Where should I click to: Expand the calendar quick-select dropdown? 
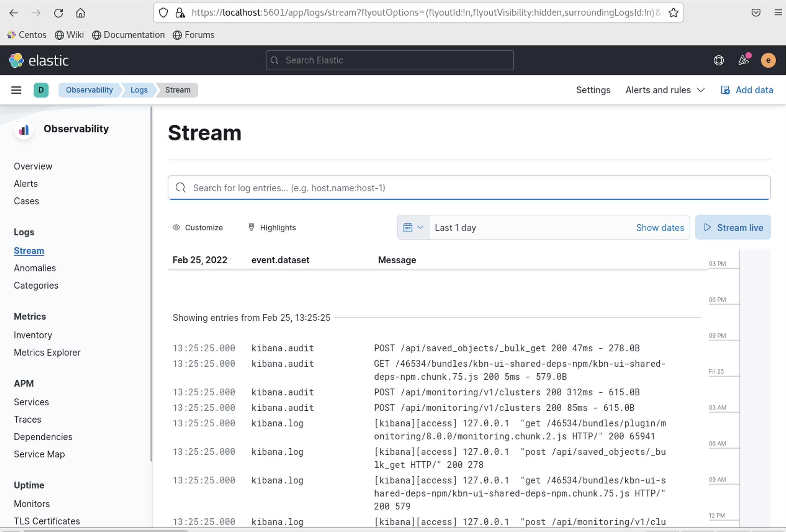pyautogui.click(x=413, y=228)
